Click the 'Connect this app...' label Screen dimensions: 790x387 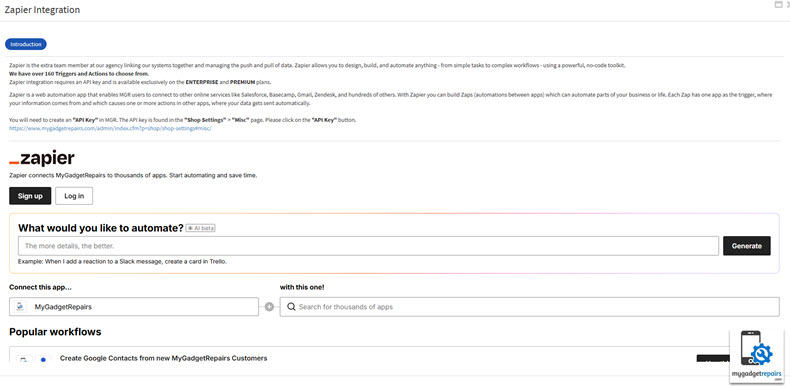(40, 287)
